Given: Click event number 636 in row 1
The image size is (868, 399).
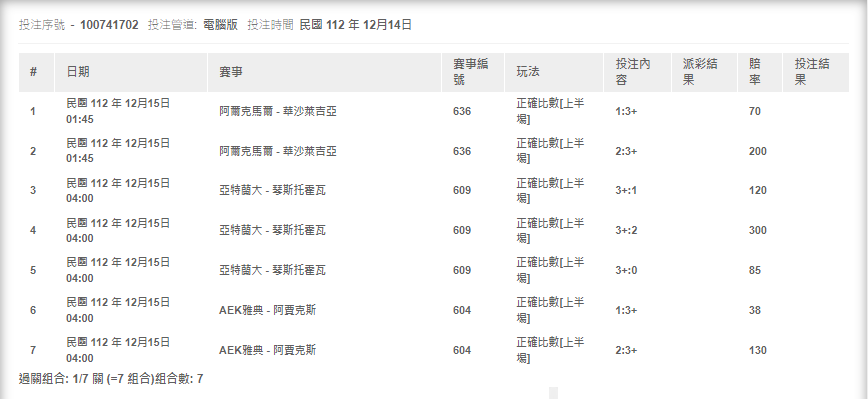Looking at the screenshot, I should [x=462, y=111].
